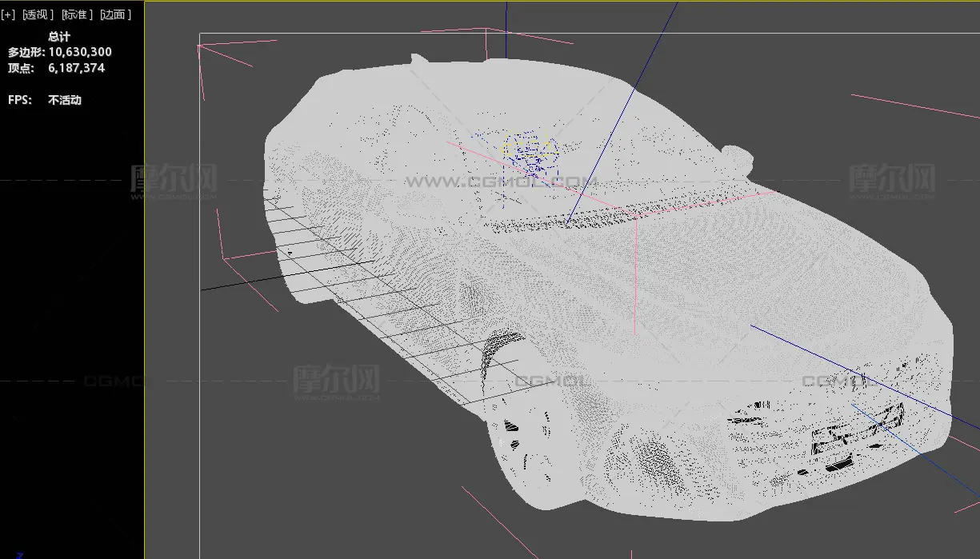Select the car's front wheel
Viewport: 980px width, 559px height.
526,444
